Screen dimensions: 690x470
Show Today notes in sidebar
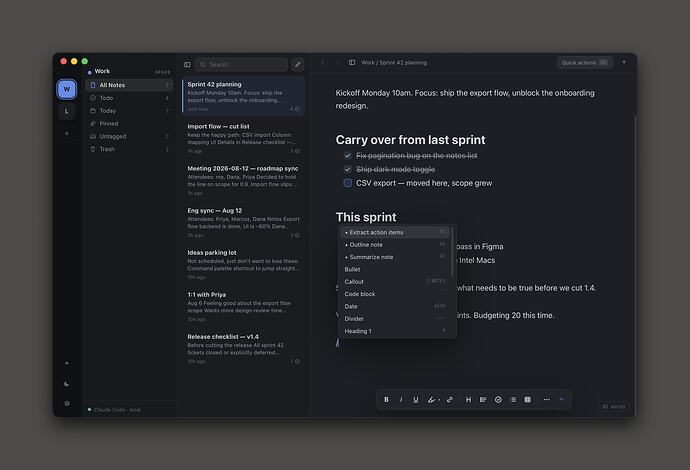pos(129,110)
